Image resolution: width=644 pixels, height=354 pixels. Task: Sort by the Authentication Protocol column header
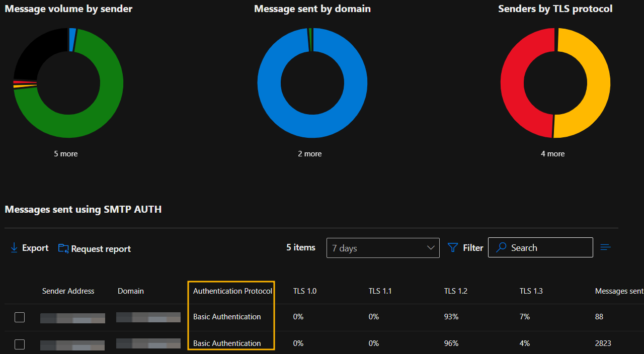click(232, 291)
